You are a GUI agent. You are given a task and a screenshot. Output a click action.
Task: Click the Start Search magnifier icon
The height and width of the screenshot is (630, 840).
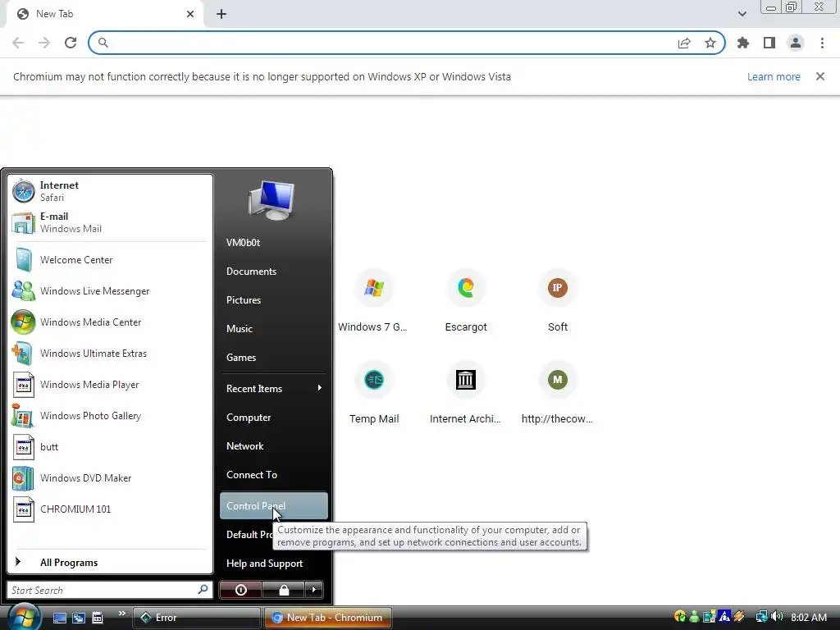click(203, 590)
